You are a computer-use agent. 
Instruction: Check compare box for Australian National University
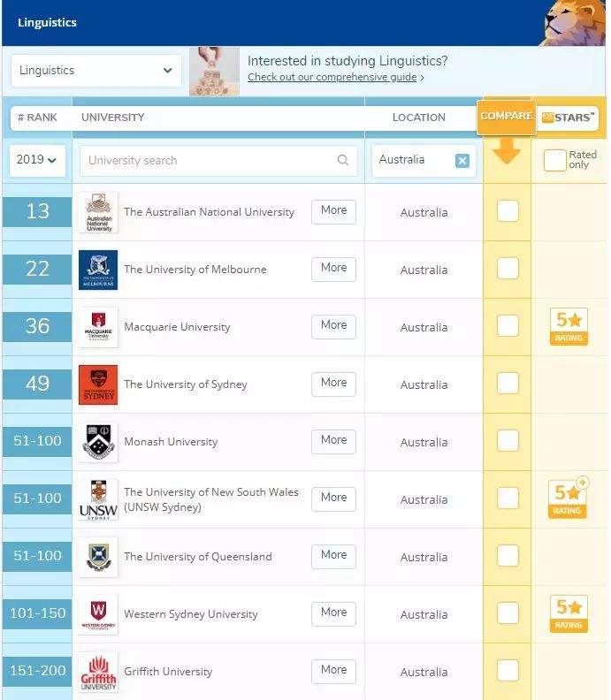508,210
